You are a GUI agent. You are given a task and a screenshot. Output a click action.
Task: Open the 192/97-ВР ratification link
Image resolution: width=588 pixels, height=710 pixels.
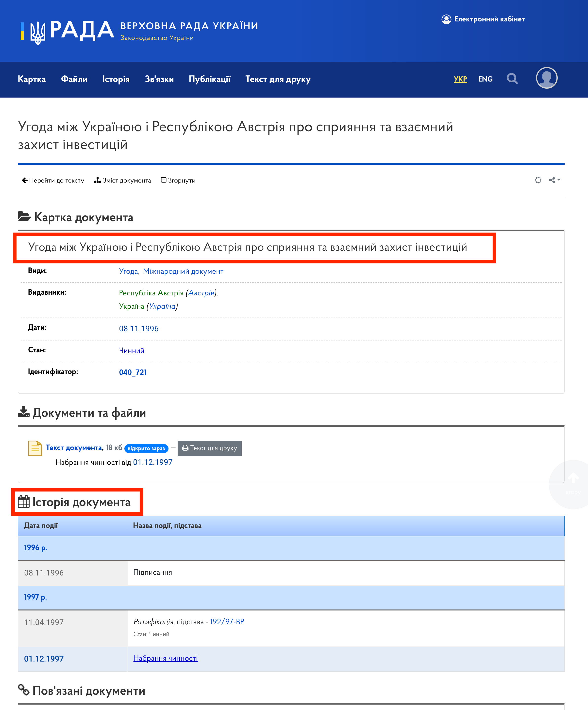point(227,622)
